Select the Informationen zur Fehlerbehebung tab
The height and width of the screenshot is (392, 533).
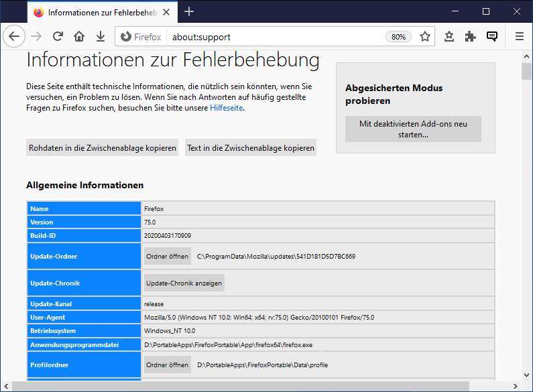pos(101,12)
